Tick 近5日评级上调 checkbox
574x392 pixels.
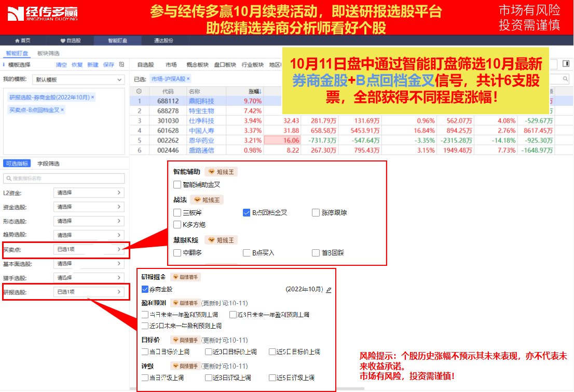272,377
